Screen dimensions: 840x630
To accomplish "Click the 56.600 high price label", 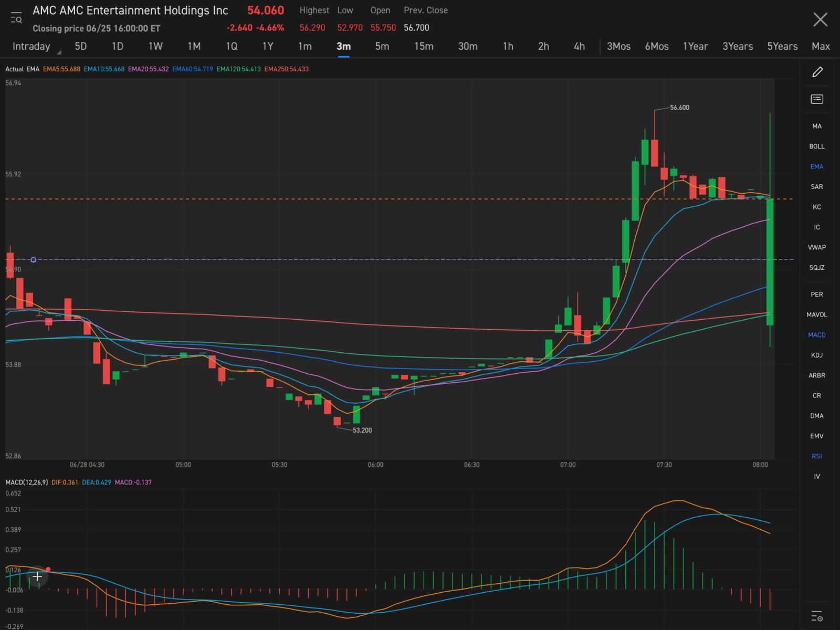I will coord(679,108).
